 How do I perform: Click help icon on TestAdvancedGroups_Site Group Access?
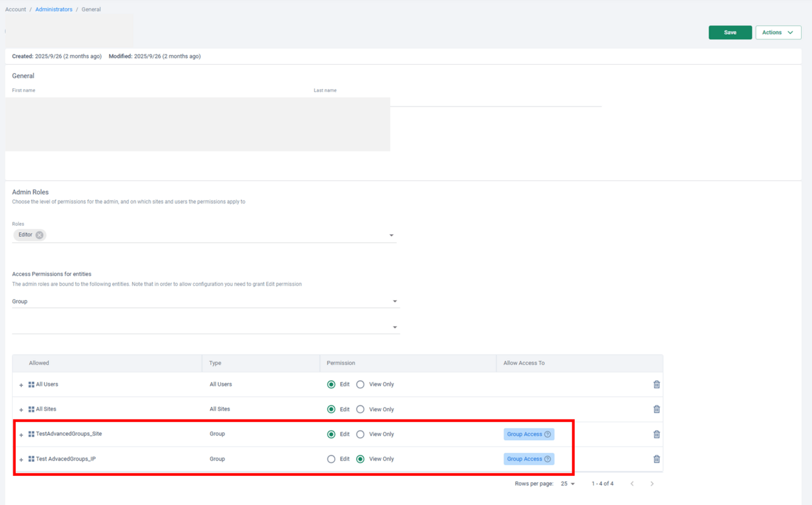pos(547,435)
